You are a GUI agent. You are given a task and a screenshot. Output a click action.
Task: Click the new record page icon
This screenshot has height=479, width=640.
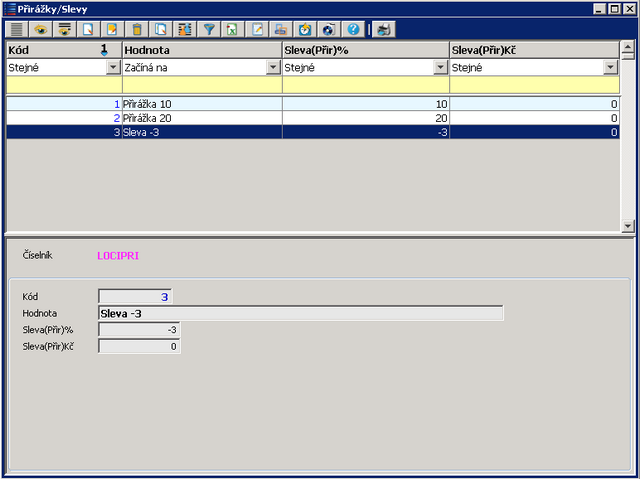89,29
